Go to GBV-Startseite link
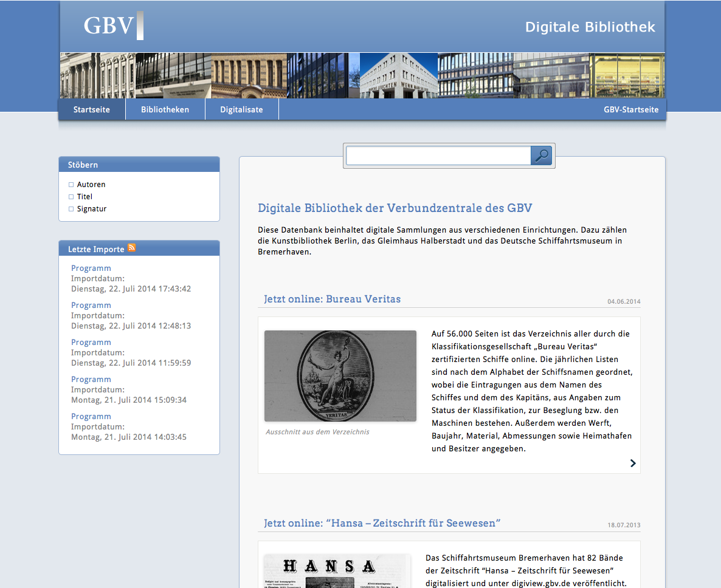 click(631, 109)
